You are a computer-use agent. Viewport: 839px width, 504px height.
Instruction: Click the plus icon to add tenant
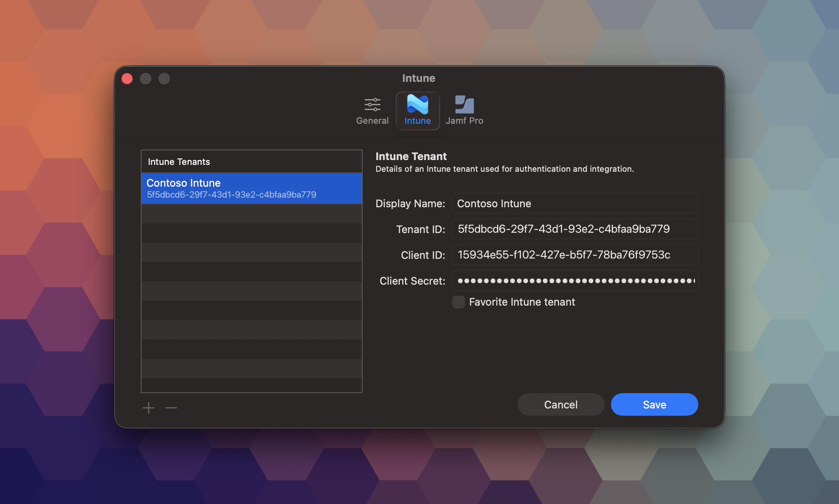tap(148, 408)
